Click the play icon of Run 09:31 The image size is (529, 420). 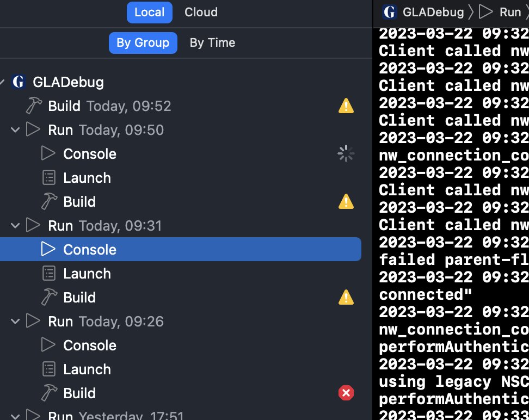(x=33, y=225)
